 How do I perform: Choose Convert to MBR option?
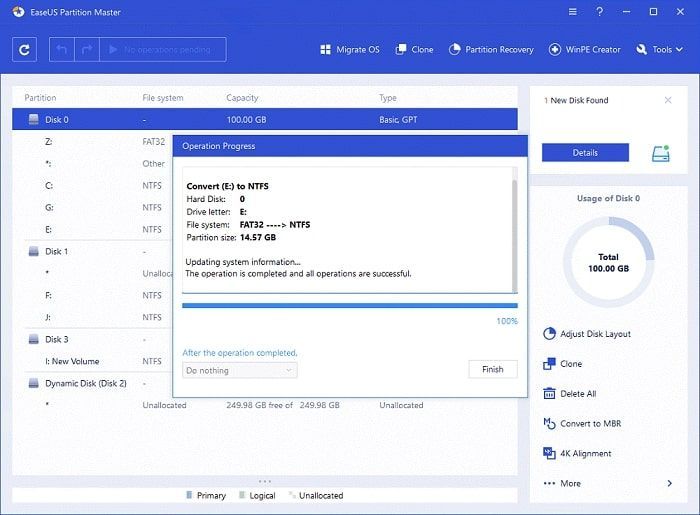click(x=590, y=423)
